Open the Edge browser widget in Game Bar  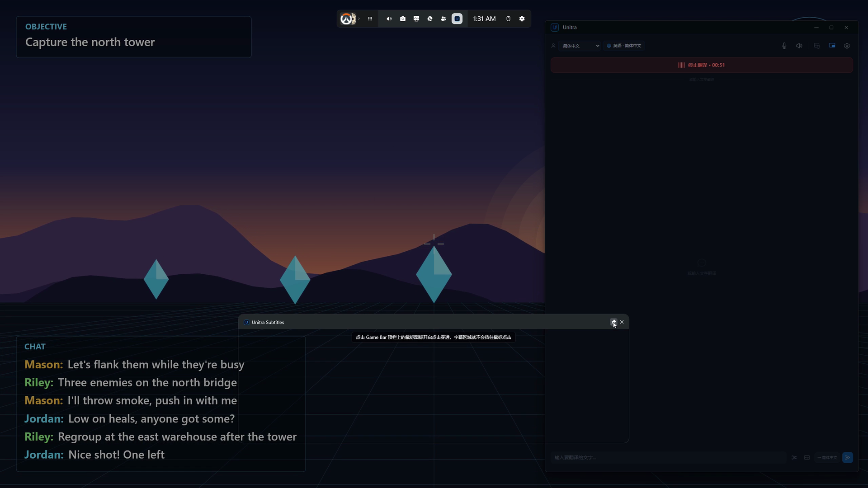[x=430, y=19]
